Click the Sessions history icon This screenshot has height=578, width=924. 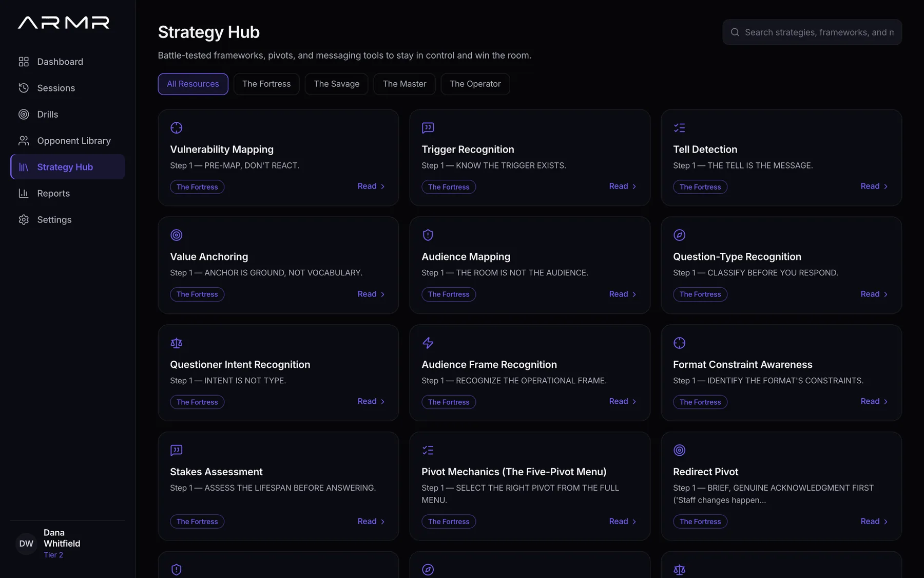point(24,88)
